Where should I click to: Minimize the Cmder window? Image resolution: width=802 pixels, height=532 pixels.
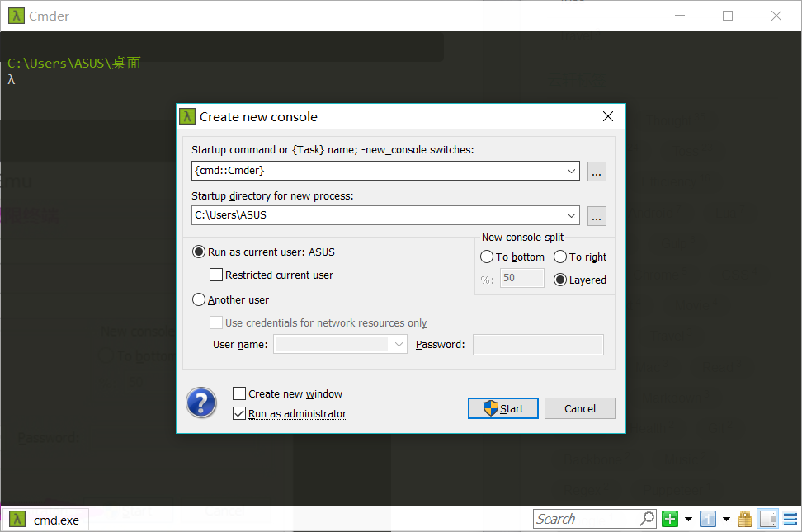point(680,16)
